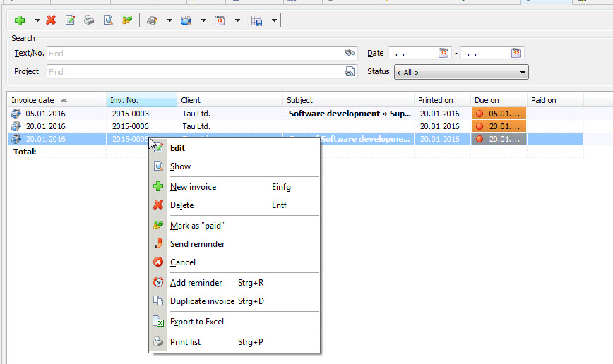Click printed date in row 2015-0006

439,126
